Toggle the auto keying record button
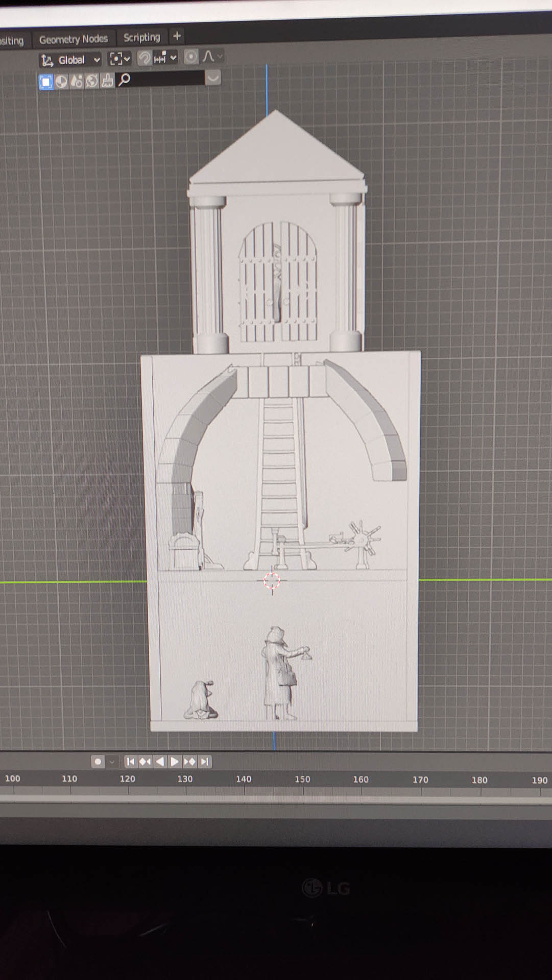 [98, 762]
